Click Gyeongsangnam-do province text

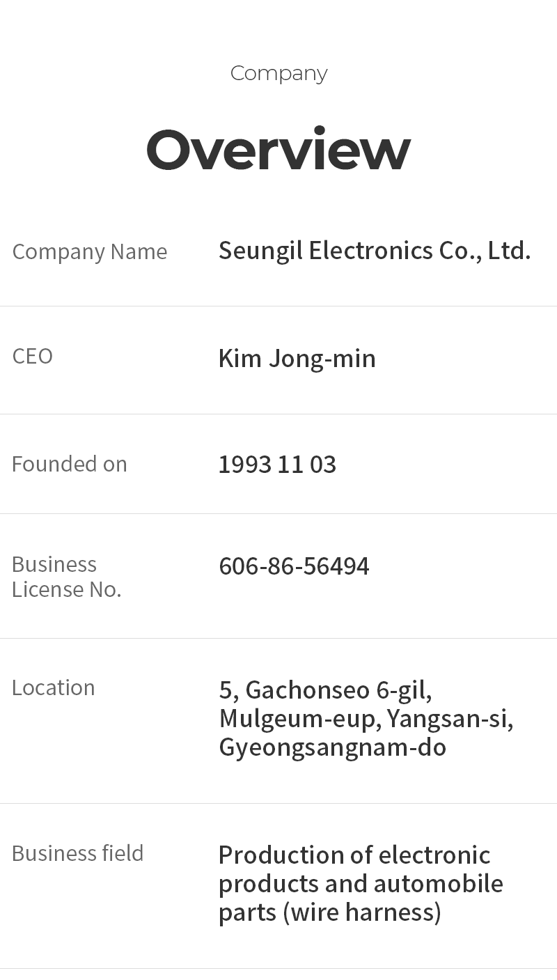[x=332, y=747]
